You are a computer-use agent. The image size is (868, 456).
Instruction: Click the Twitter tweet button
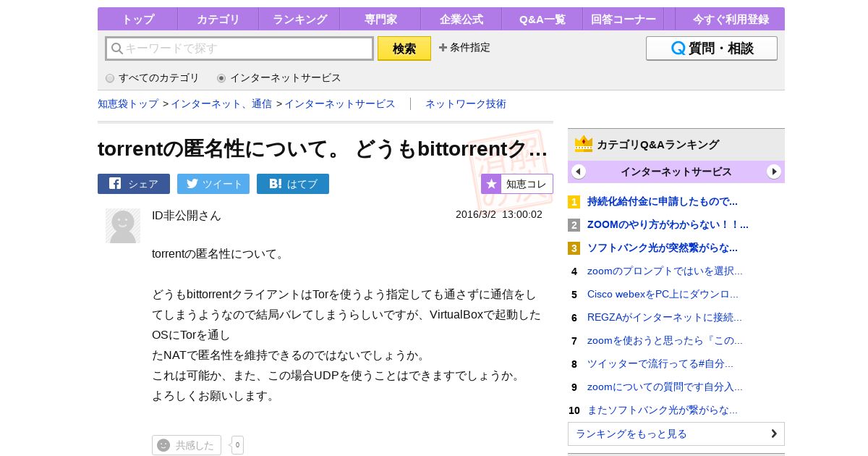tap(213, 184)
